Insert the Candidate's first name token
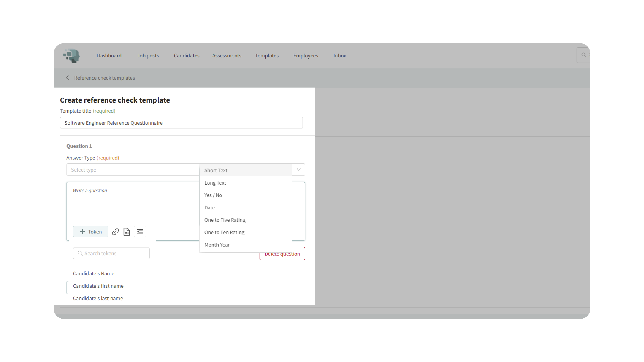The image size is (644, 362). tap(98, 286)
